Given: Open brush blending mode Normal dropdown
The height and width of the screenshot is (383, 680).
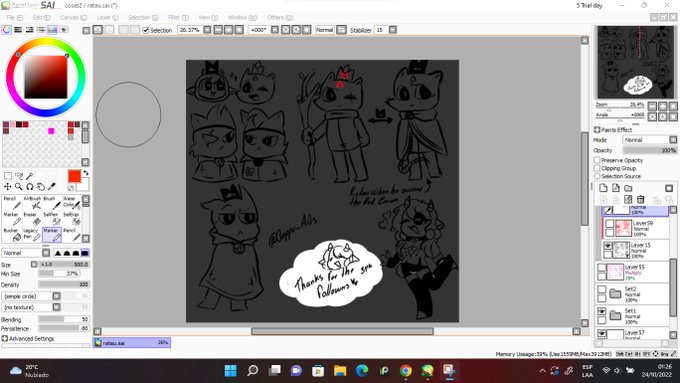Looking at the screenshot, I should [26, 252].
